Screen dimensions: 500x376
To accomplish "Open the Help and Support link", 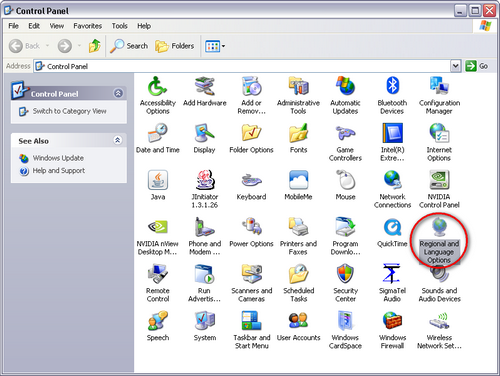I will [59, 171].
